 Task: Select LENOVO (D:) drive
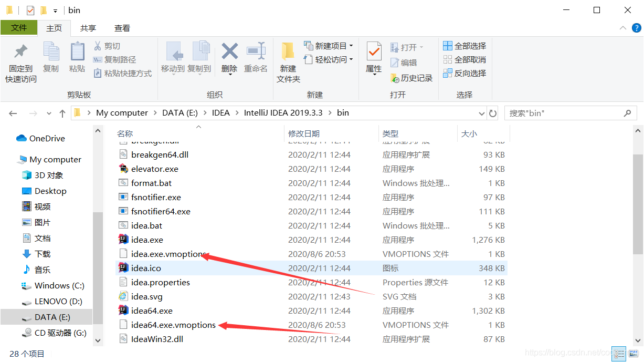52,302
